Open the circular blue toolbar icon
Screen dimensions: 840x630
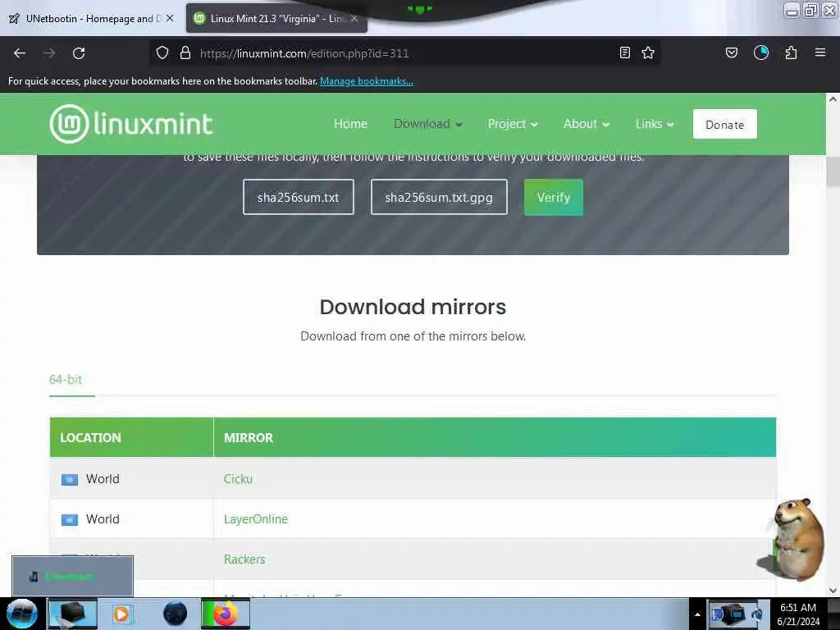click(x=760, y=52)
